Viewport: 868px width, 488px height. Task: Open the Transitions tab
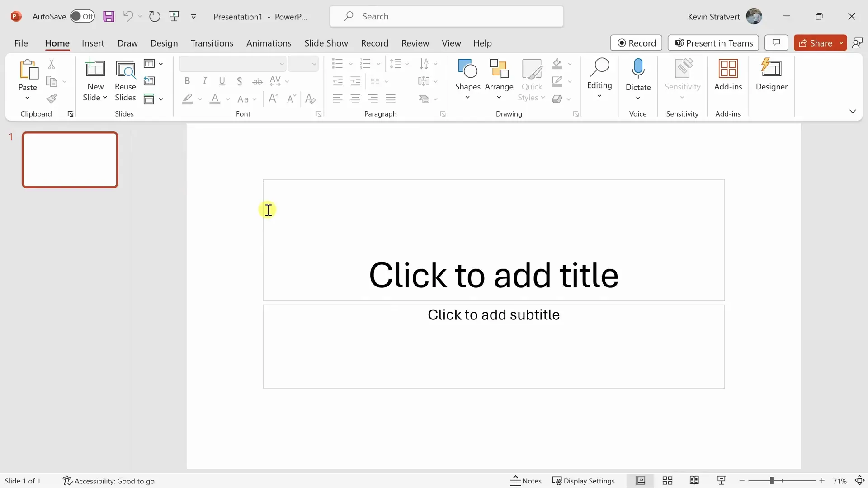click(212, 43)
